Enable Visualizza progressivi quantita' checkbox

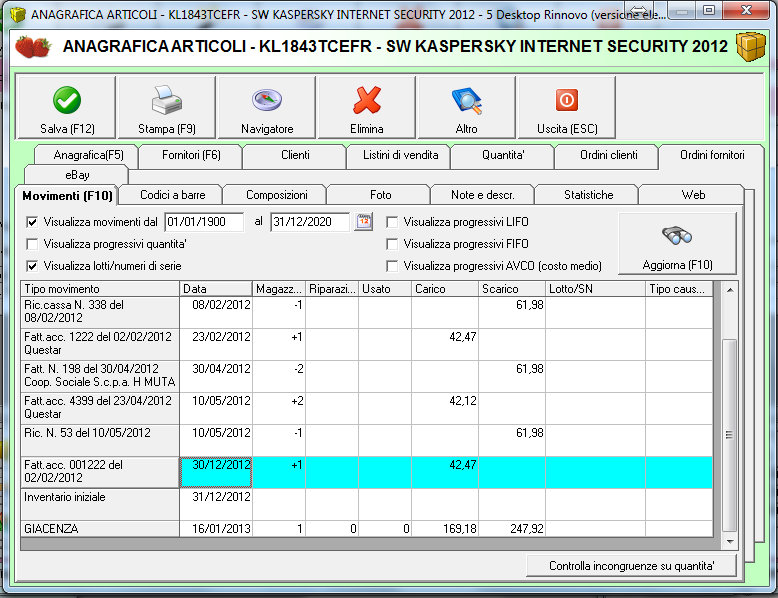(32, 244)
